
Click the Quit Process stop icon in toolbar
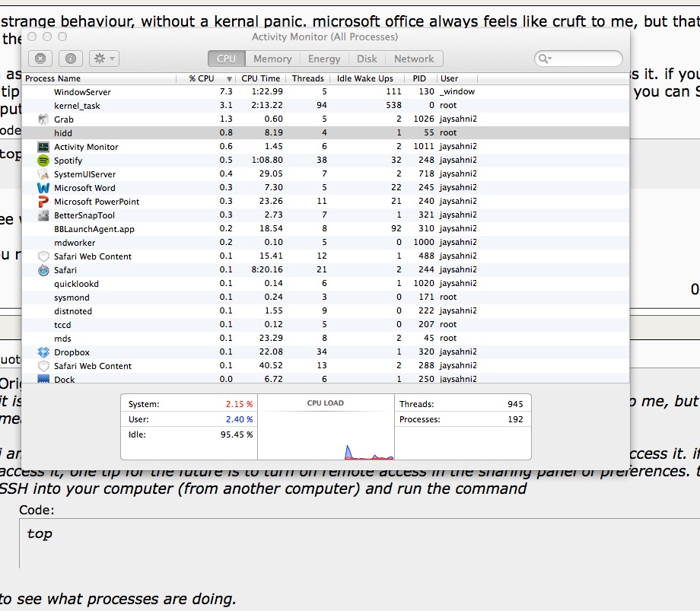(x=40, y=59)
